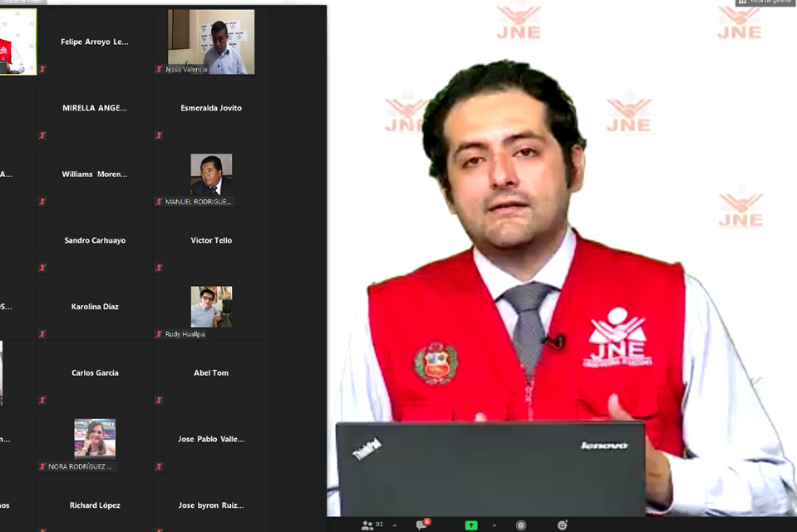Click muted mic icon on Carlos Garcia's tile
Screen dimensions: 797x532
pyautogui.click(x=42, y=401)
